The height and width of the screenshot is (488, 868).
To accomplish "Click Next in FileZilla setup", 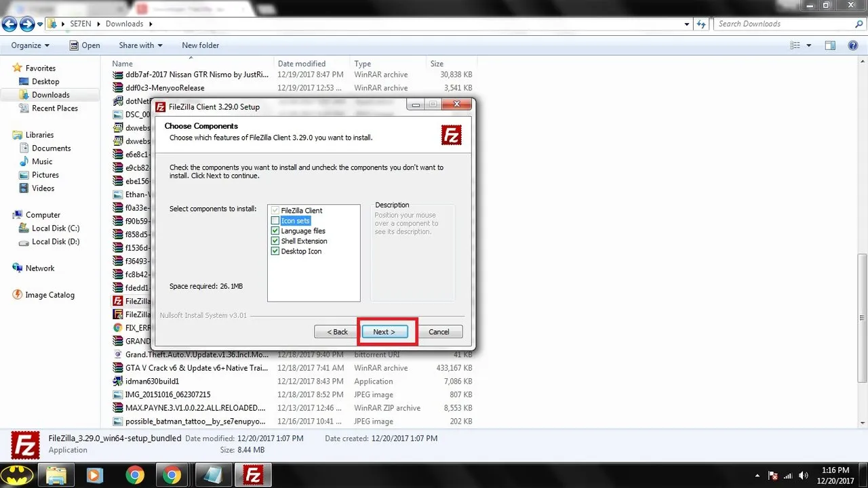I will point(384,332).
